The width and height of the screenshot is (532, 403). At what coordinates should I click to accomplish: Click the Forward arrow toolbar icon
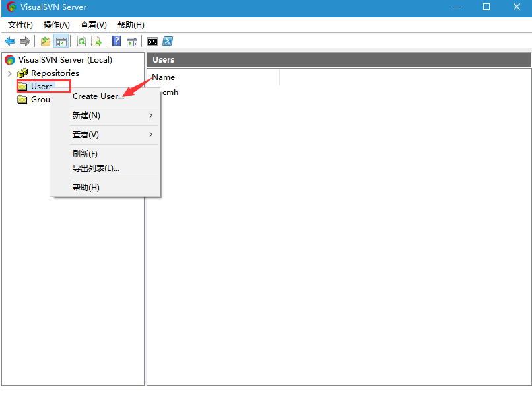click(x=25, y=42)
